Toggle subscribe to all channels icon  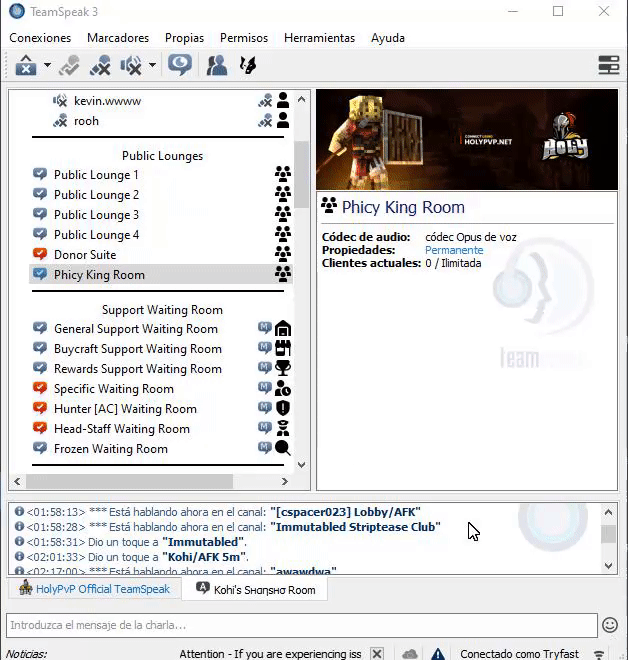coord(180,65)
